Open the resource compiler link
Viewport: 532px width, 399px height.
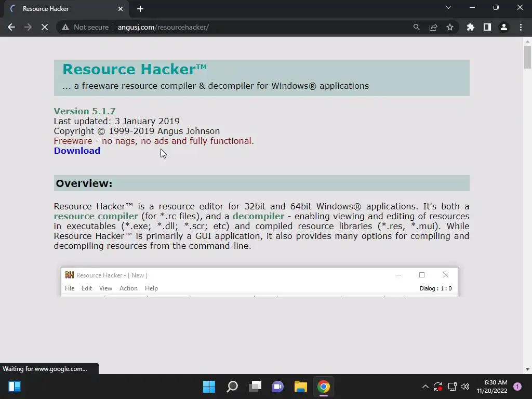96,216
